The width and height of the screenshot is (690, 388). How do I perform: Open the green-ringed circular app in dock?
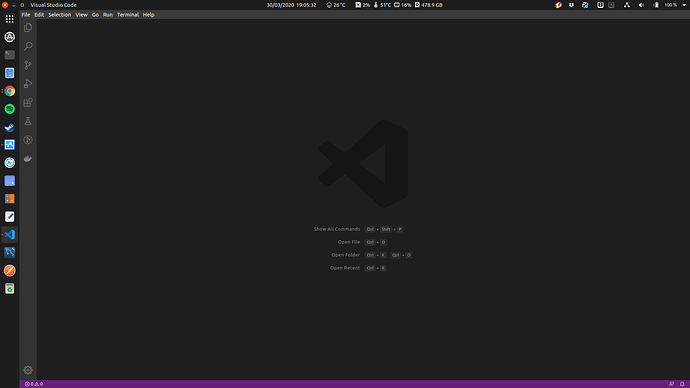click(x=10, y=163)
